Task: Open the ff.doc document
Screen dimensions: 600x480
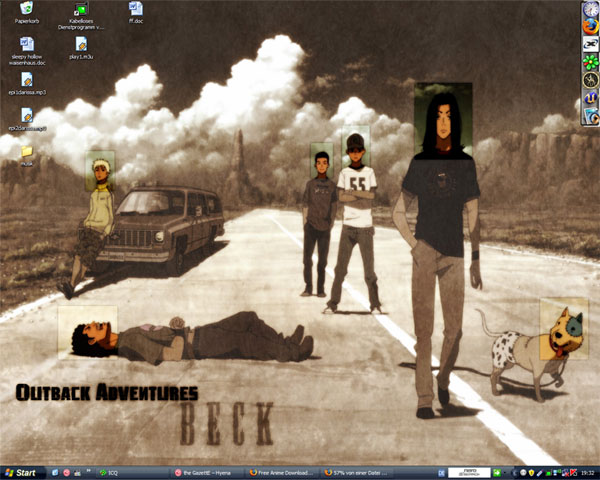Action: (136, 10)
